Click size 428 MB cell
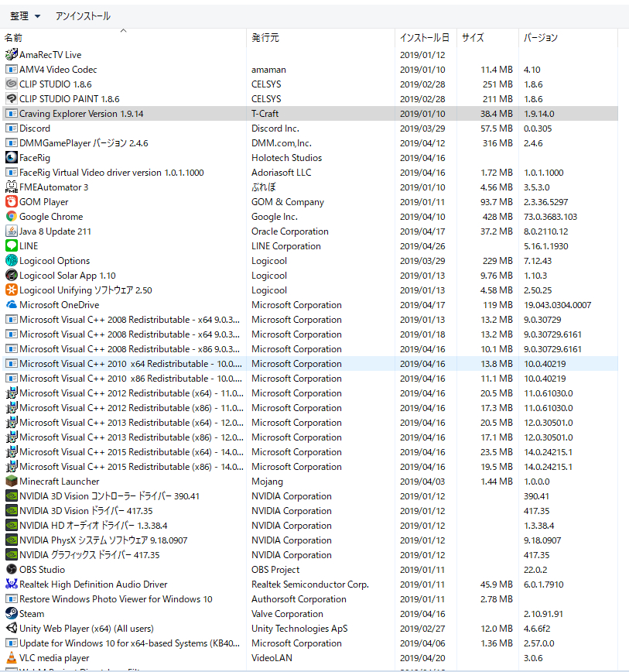Image resolution: width=629 pixels, height=672 pixels. coord(497,217)
